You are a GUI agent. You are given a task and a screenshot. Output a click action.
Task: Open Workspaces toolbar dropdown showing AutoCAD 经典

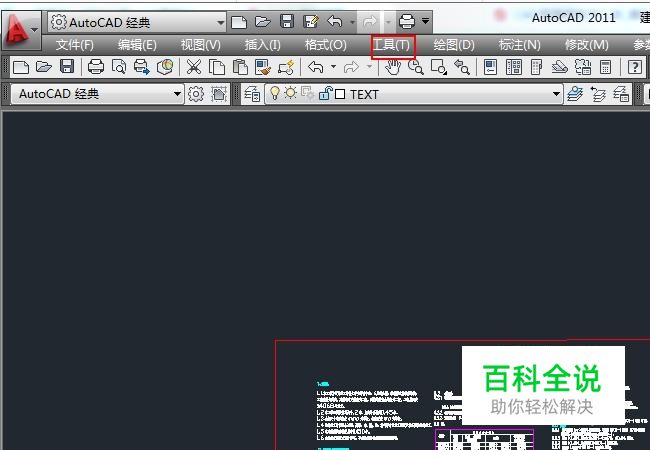pos(97,94)
